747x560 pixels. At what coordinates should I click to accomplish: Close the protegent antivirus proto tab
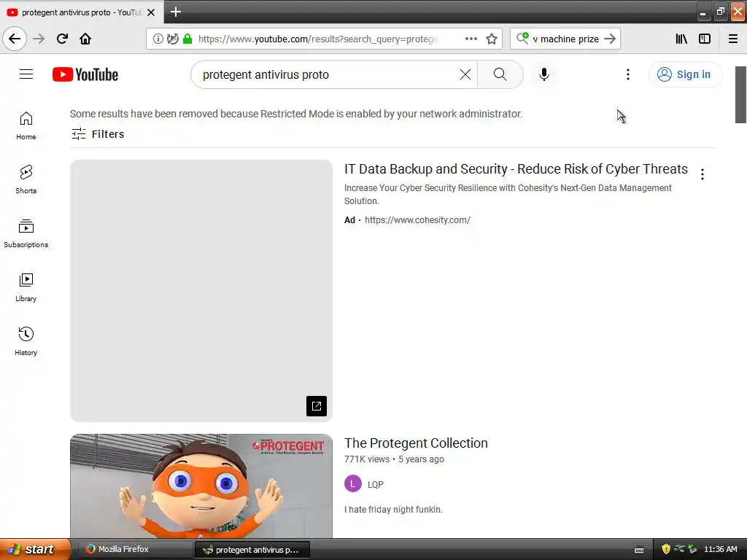(x=151, y=12)
